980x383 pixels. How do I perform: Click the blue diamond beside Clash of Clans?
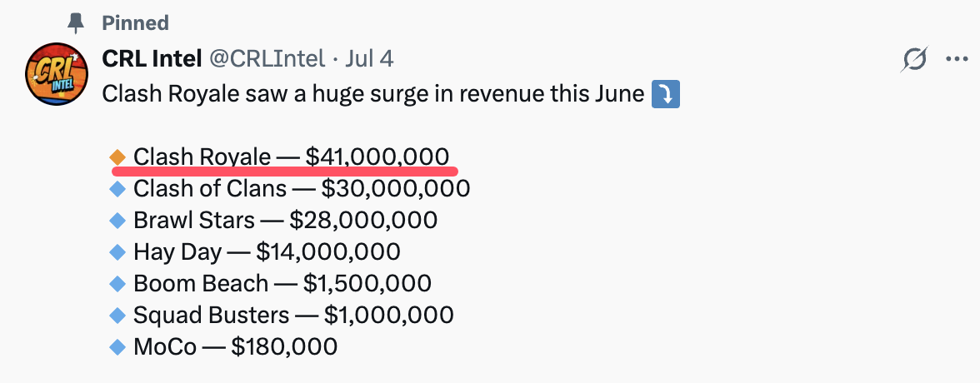point(117,189)
